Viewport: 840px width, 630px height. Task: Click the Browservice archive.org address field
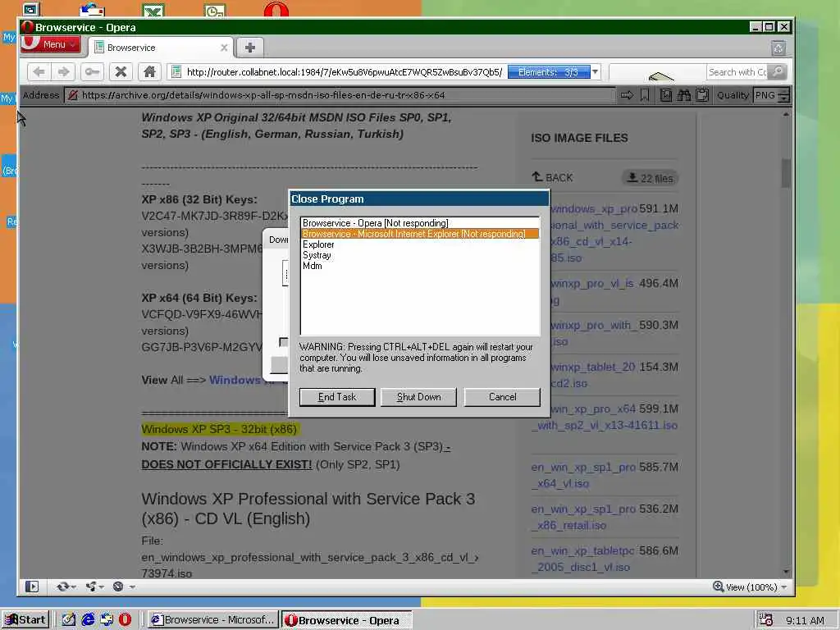pyautogui.click(x=340, y=95)
